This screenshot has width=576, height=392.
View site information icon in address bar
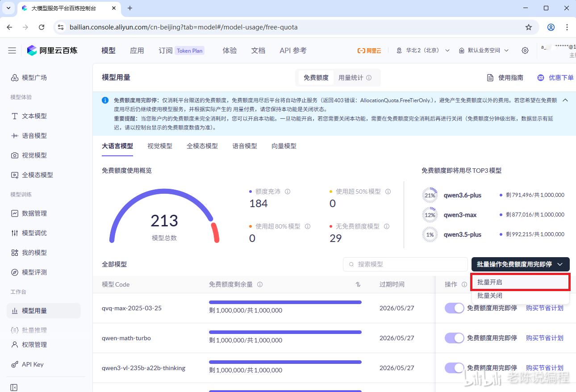point(61,27)
